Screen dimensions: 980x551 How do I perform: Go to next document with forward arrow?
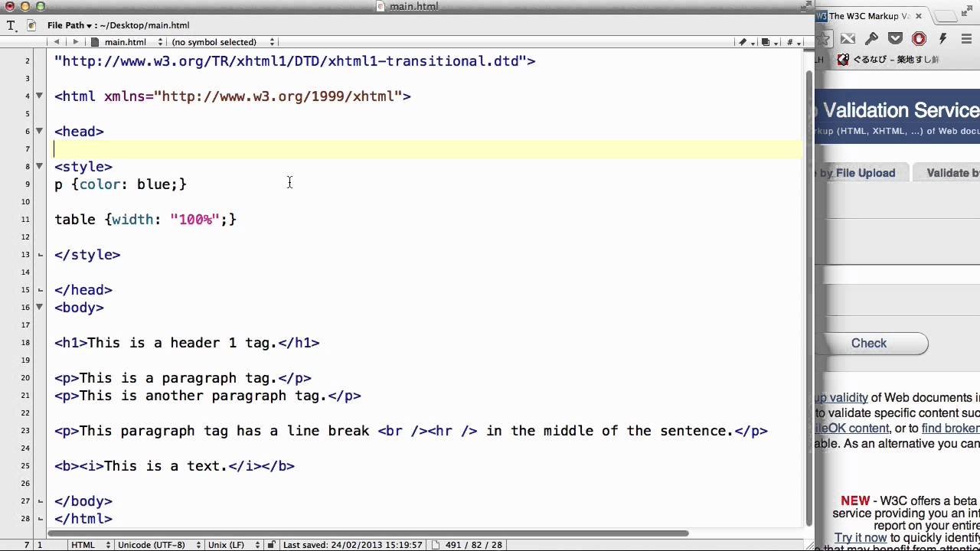click(75, 42)
